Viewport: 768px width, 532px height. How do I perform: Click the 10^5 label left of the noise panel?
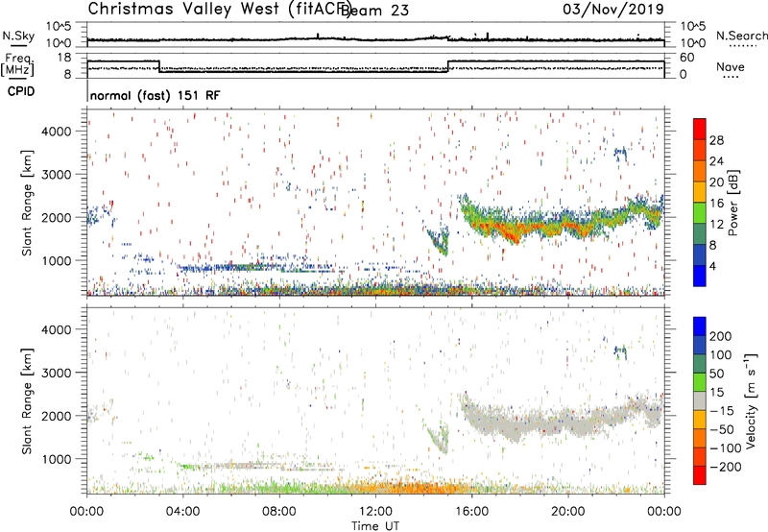point(59,26)
